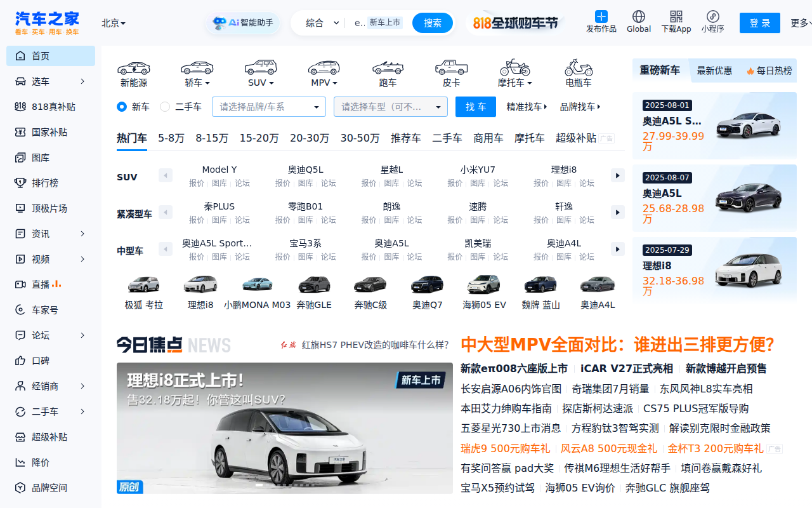
Task: Click the 下载App QR code icon
Action: pos(676,17)
